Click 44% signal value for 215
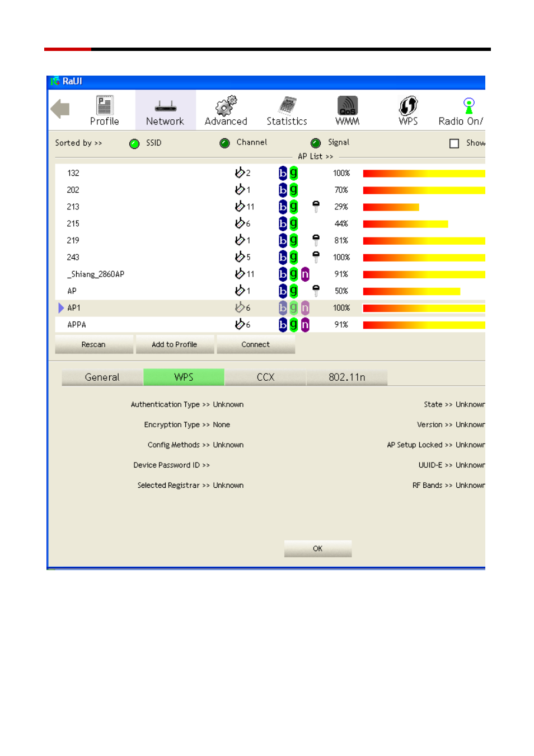This screenshot has height=756, width=534. point(341,223)
